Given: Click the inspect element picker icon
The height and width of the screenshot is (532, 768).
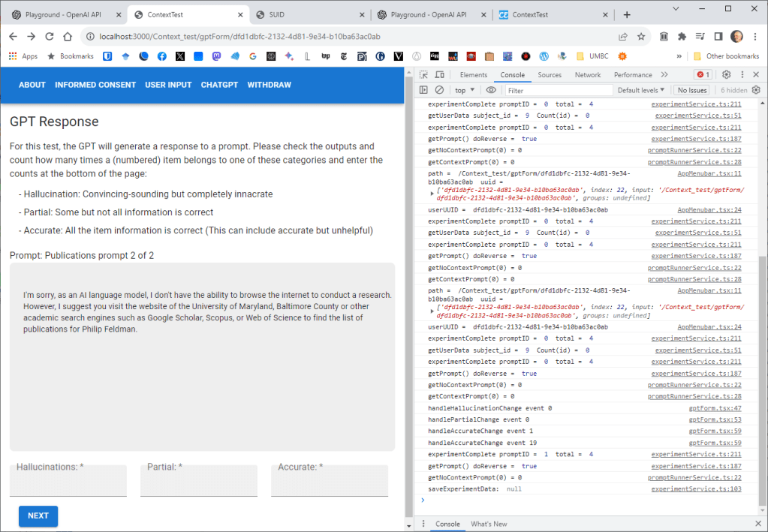Looking at the screenshot, I should 423,75.
